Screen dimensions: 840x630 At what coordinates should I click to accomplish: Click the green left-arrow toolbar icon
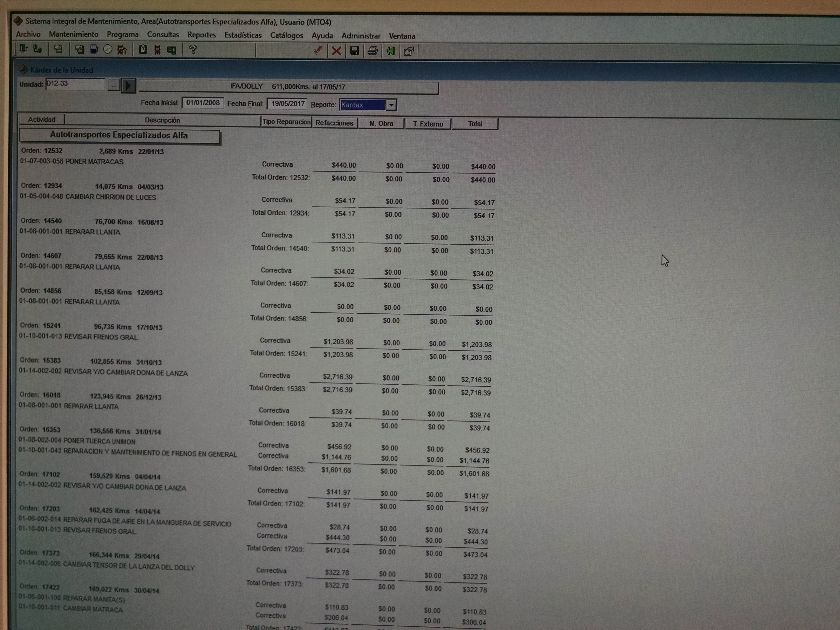[390, 51]
